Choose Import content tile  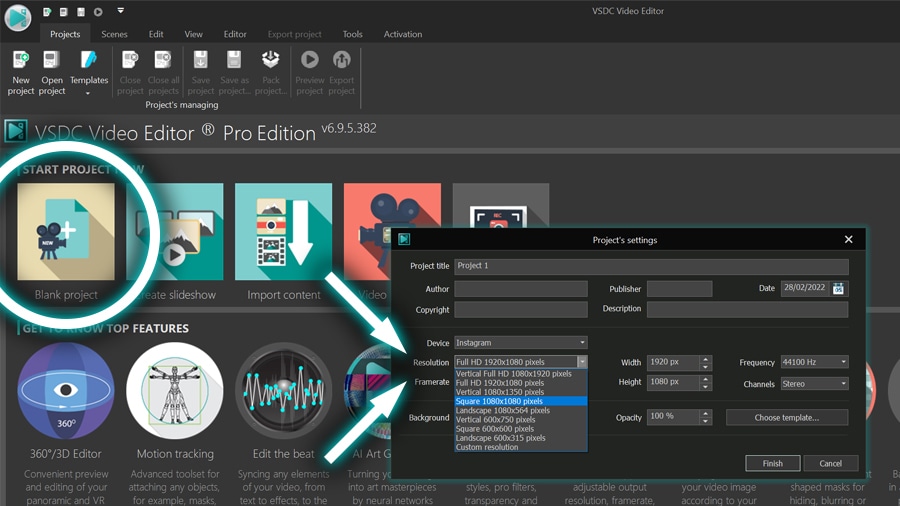(x=284, y=232)
